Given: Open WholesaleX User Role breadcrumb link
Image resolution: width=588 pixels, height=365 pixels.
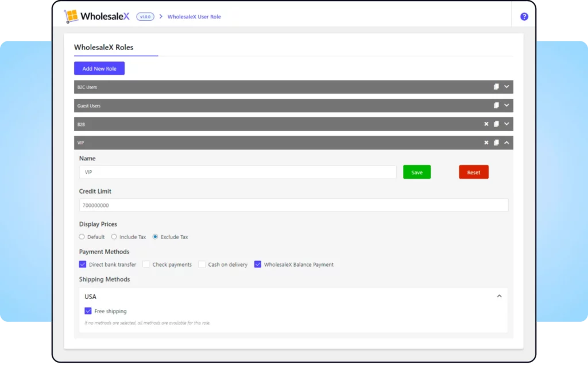Looking at the screenshot, I should coord(194,17).
